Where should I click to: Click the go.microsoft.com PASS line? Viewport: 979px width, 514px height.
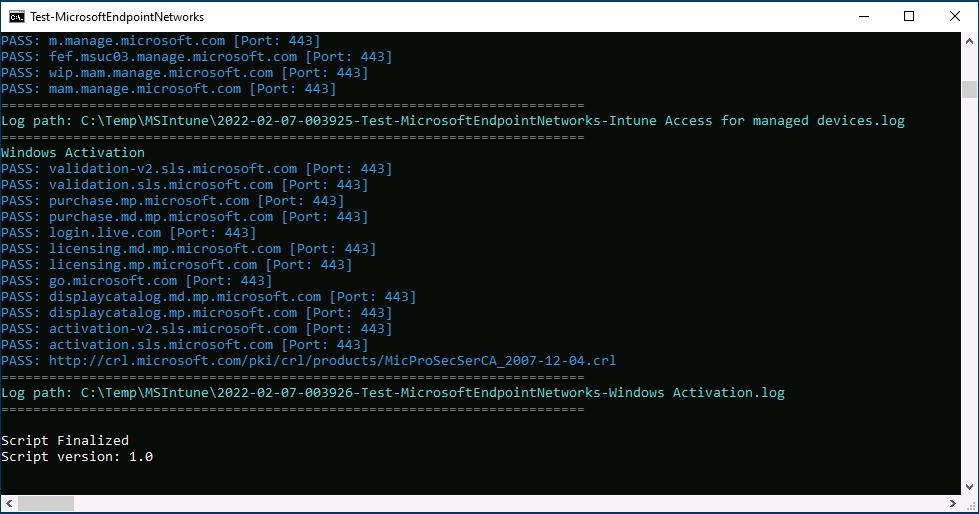pyautogui.click(x=137, y=281)
